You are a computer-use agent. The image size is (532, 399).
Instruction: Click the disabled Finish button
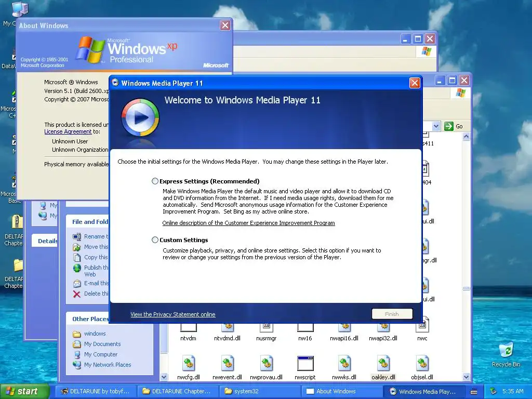click(x=392, y=314)
